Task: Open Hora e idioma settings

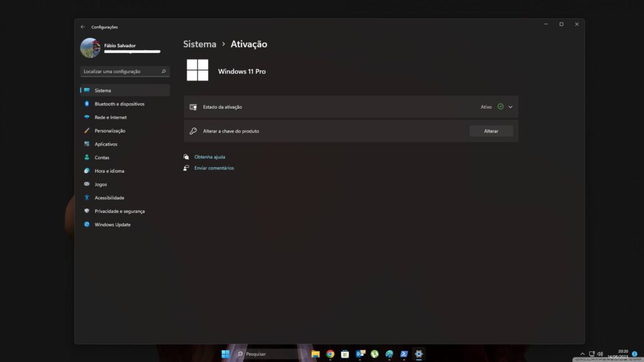Action: [125, 171]
